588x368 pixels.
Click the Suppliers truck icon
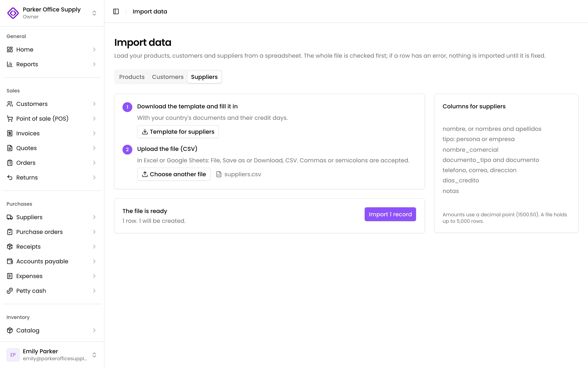10,217
